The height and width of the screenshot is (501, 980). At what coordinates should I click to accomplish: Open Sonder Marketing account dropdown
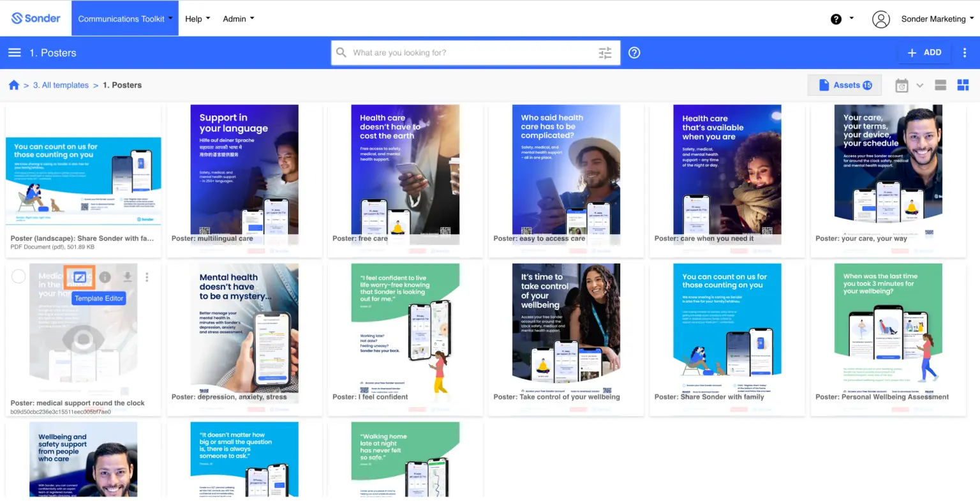pos(937,19)
